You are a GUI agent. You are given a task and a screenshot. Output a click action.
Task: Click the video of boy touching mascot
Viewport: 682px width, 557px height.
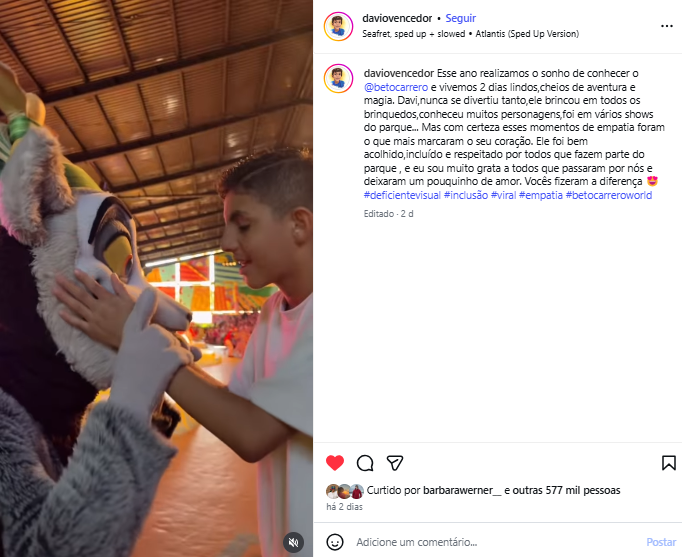[x=156, y=278]
